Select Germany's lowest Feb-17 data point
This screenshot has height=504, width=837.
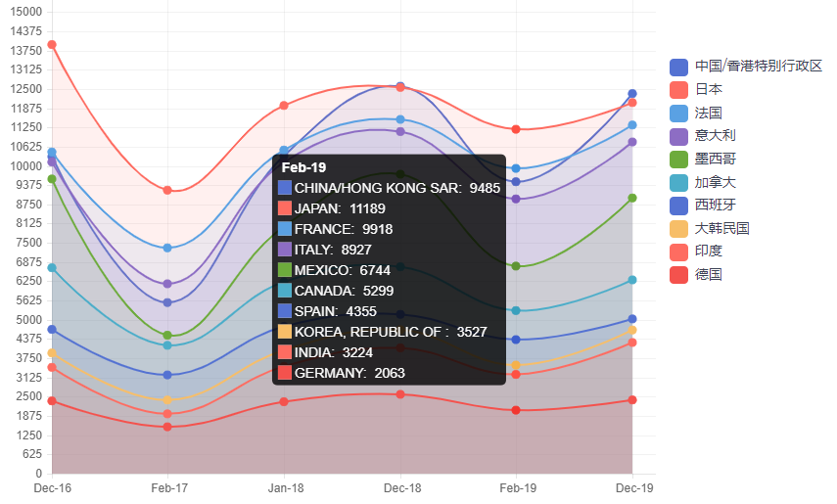[x=167, y=427]
